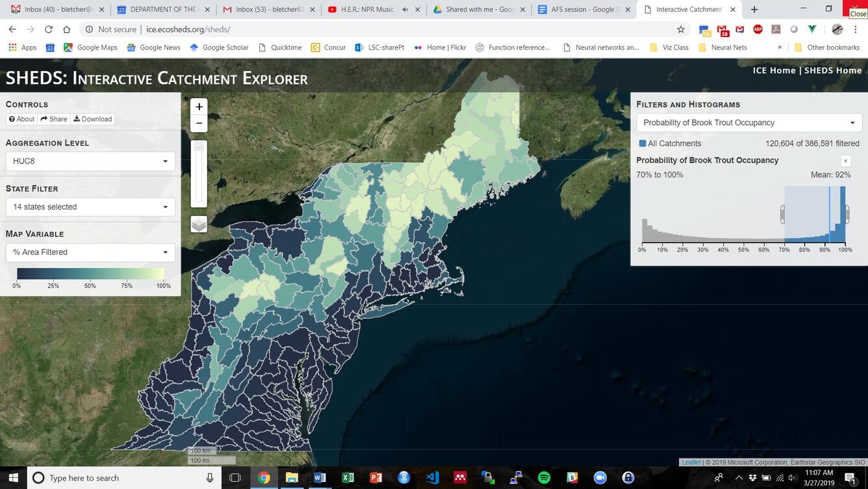Open the basemap layers selector icon
This screenshot has width=868, height=489.
click(198, 224)
